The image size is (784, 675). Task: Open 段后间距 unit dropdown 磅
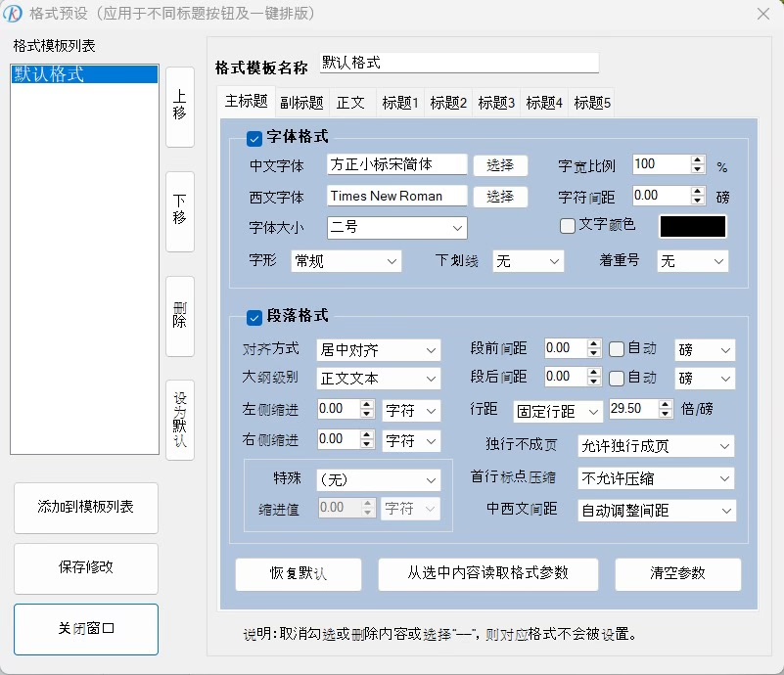click(x=705, y=379)
